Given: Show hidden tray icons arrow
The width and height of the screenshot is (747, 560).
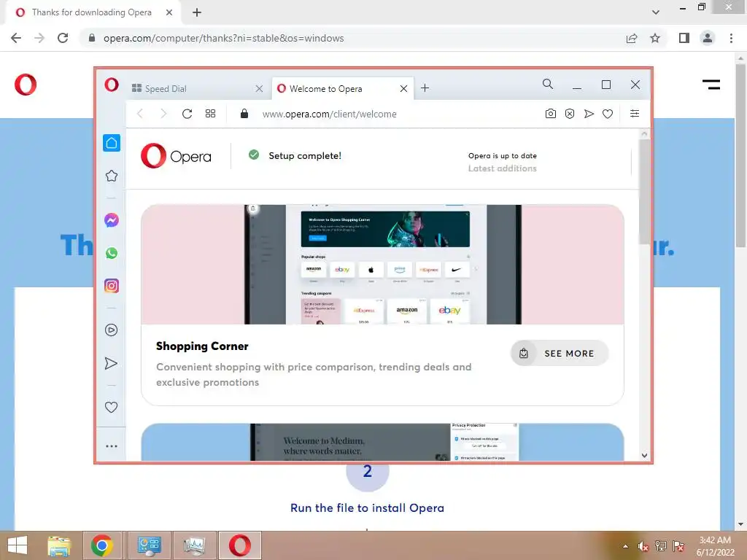Looking at the screenshot, I should pyautogui.click(x=625, y=546).
